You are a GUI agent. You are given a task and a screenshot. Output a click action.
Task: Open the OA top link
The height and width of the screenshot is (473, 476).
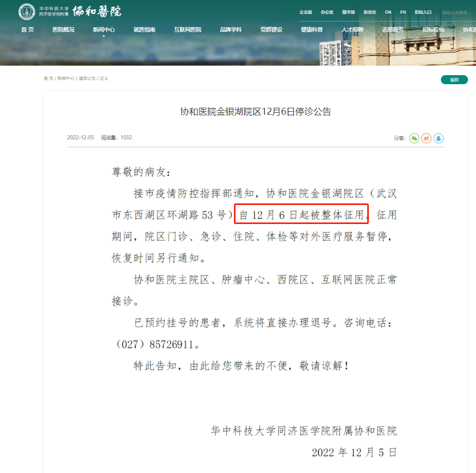(x=388, y=12)
